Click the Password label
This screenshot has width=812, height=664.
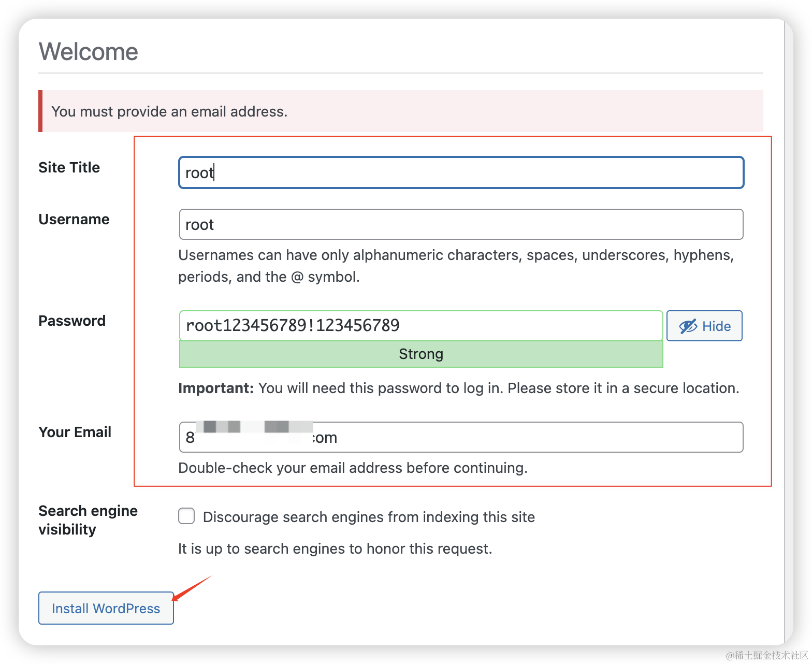tap(72, 321)
